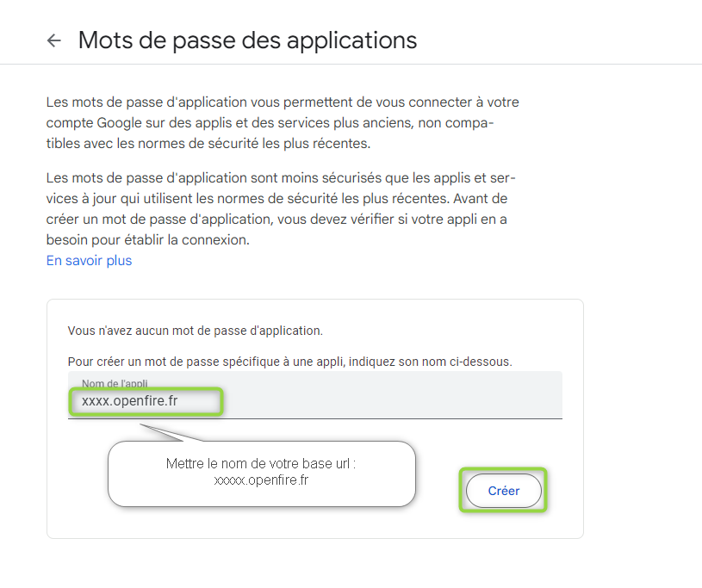
Task: Click the 'Créer' button
Action: (504, 491)
